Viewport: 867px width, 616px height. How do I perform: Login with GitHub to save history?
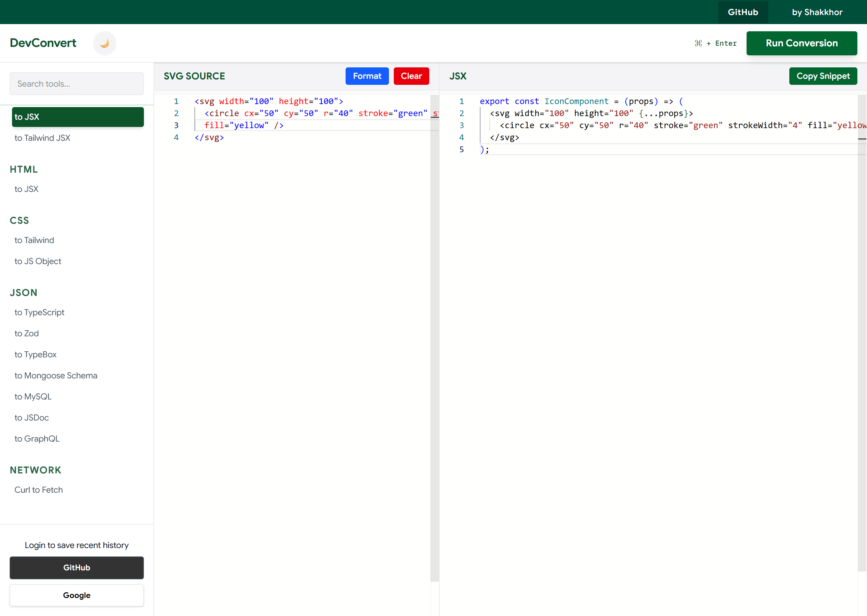click(76, 568)
